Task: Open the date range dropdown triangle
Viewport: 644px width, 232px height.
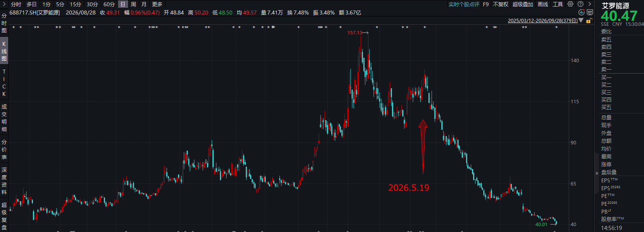Action: point(581,20)
